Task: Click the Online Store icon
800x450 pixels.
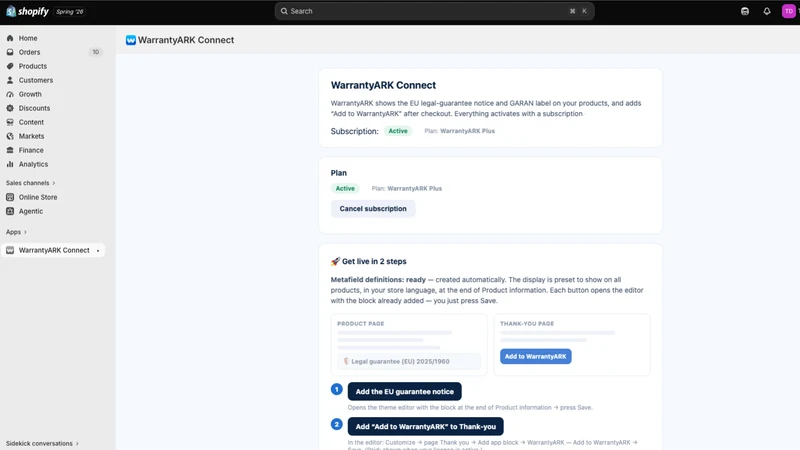Action: 10,197
